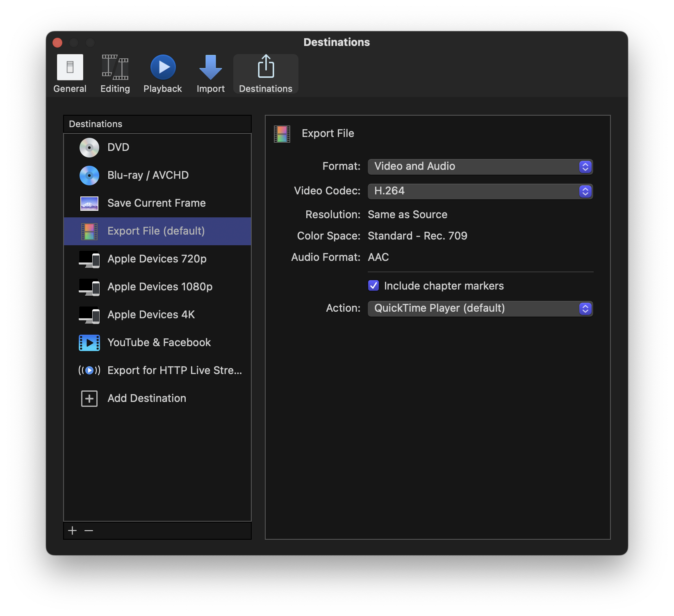Click the YouTube & Facebook play icon
Image resolution: width=674 pixels, height=616 pixels.
pos(89,343)
